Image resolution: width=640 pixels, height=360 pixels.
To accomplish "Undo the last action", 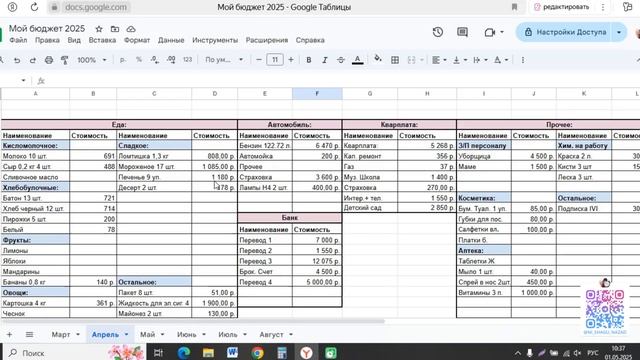I will pyautogui.click(x=17, y=60).
